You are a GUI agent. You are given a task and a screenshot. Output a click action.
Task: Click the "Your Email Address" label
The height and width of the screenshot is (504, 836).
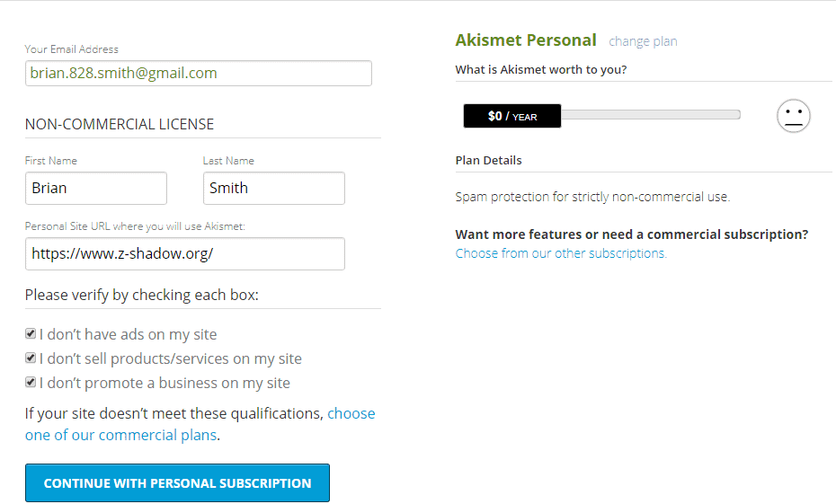pyautogui.click(x=72, y=49)
